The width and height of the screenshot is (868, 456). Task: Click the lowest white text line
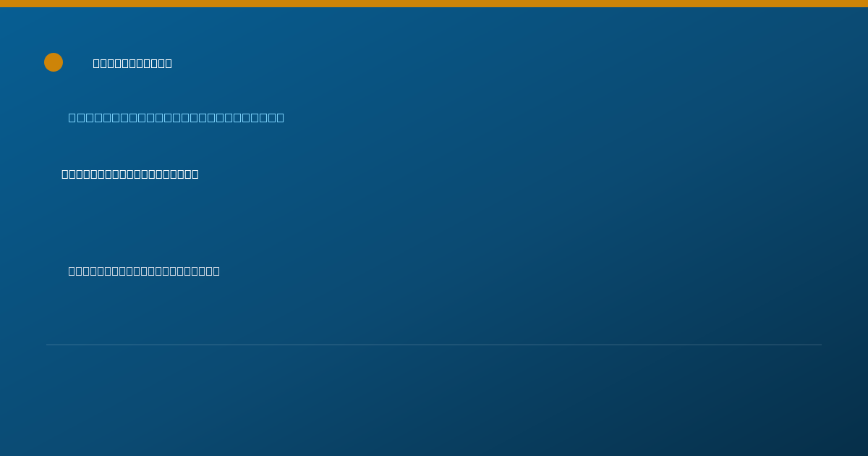pos(144,271)
